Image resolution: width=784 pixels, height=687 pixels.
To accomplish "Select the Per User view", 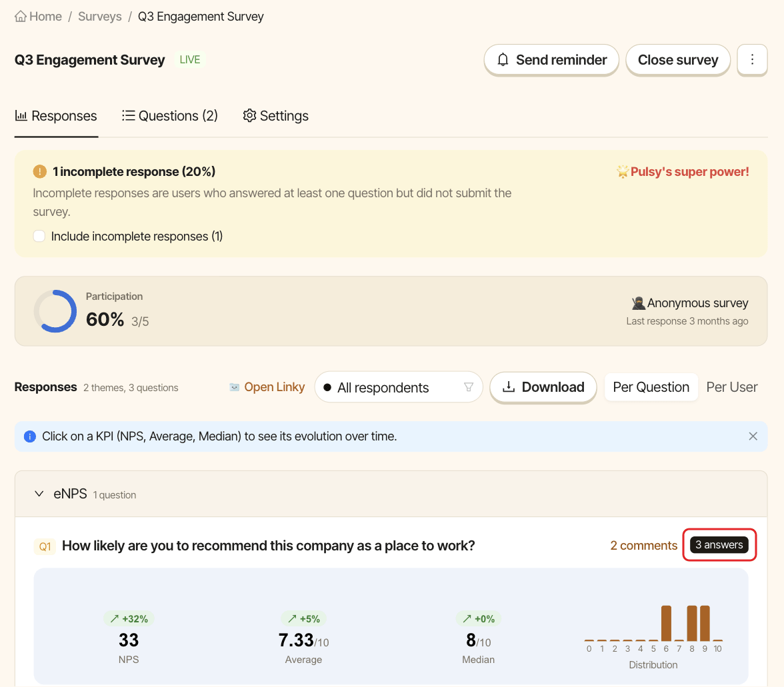I will (x=732, y=387).
